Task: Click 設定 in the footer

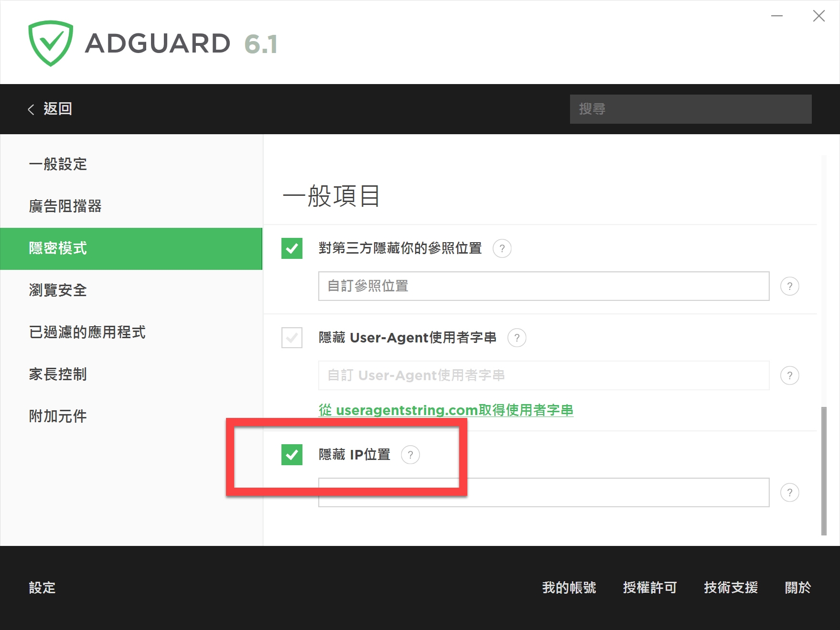Action: tap(42, 587)
